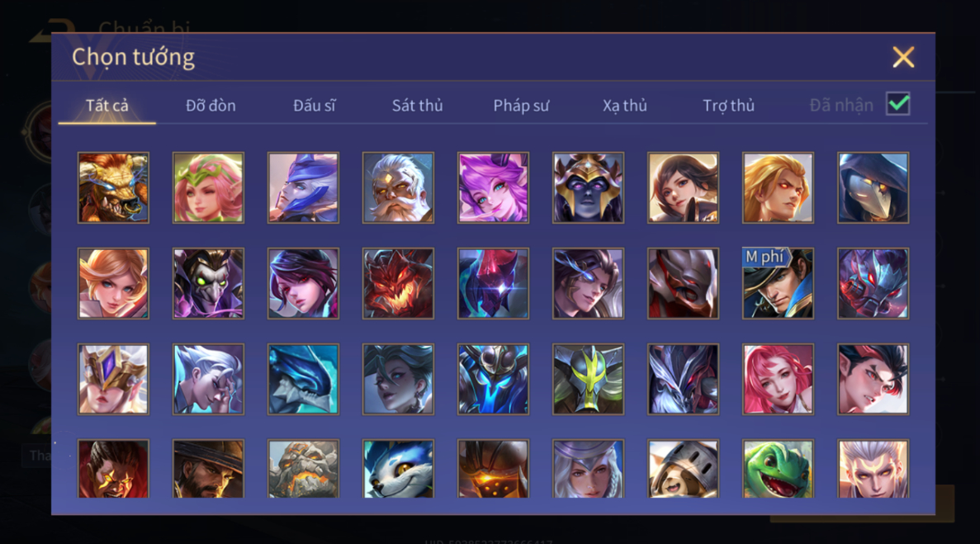This screenshot has width=980, height=544.
Task: Toggle the Đã nhận checkbox
Action: (x=898, y=104)
